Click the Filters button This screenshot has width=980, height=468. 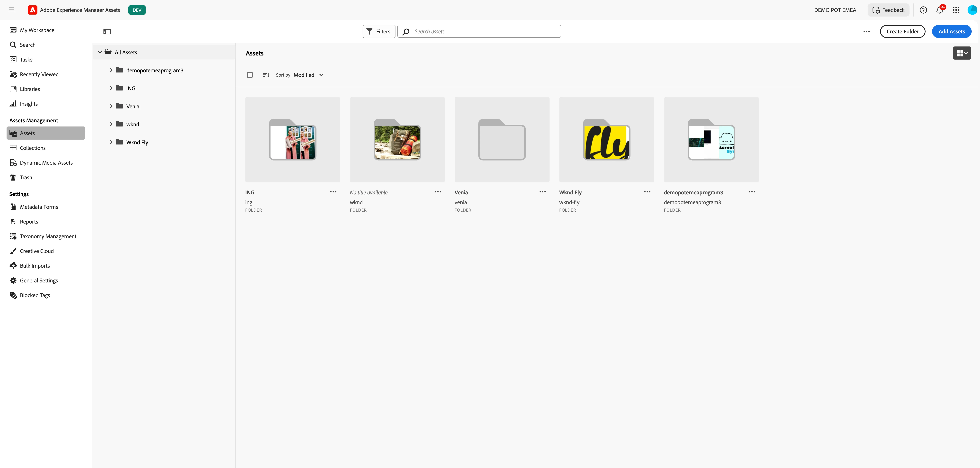tap(379, 32)
